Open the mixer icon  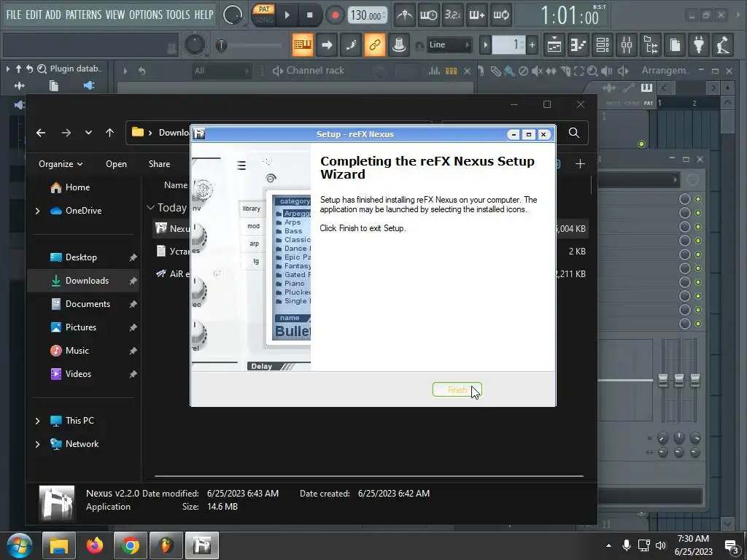point(627,44)
